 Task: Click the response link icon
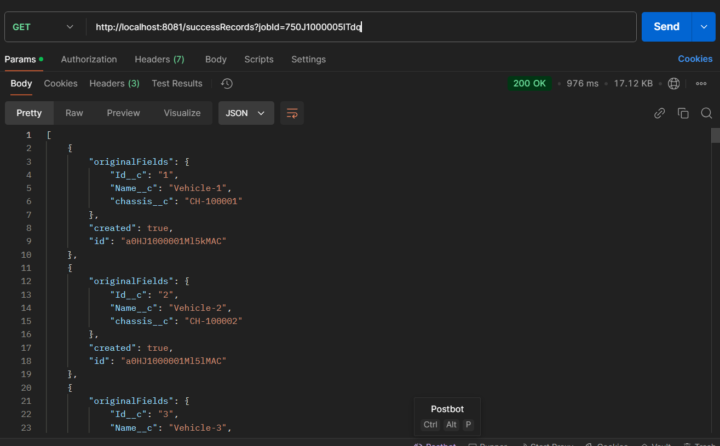(659, 113)
